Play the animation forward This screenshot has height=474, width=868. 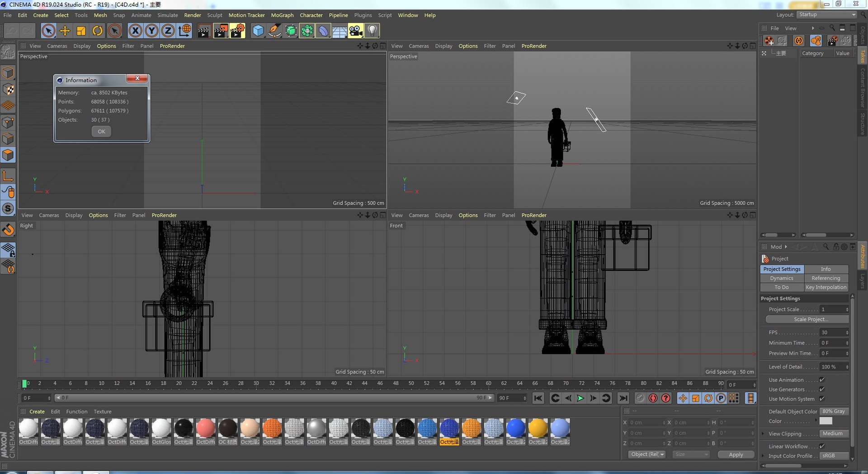click(580, 398)
